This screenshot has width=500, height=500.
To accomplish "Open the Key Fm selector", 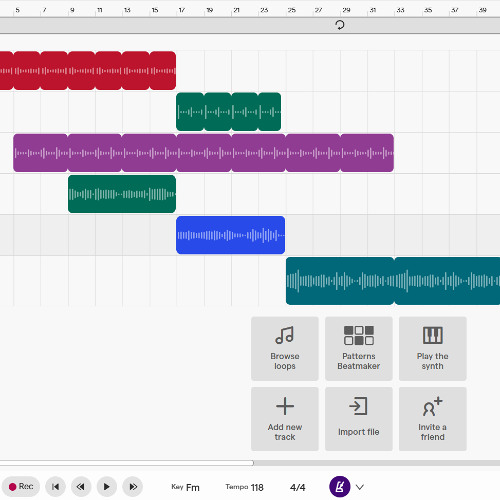I will [185, 487].
